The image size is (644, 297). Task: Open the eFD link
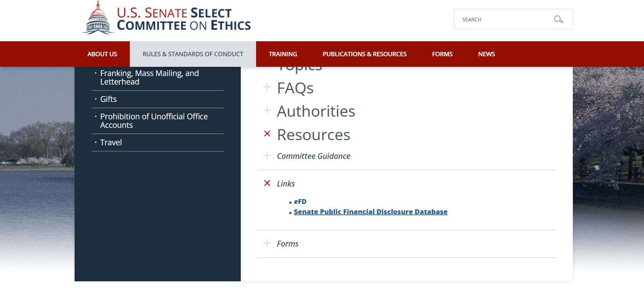[300, 202]
